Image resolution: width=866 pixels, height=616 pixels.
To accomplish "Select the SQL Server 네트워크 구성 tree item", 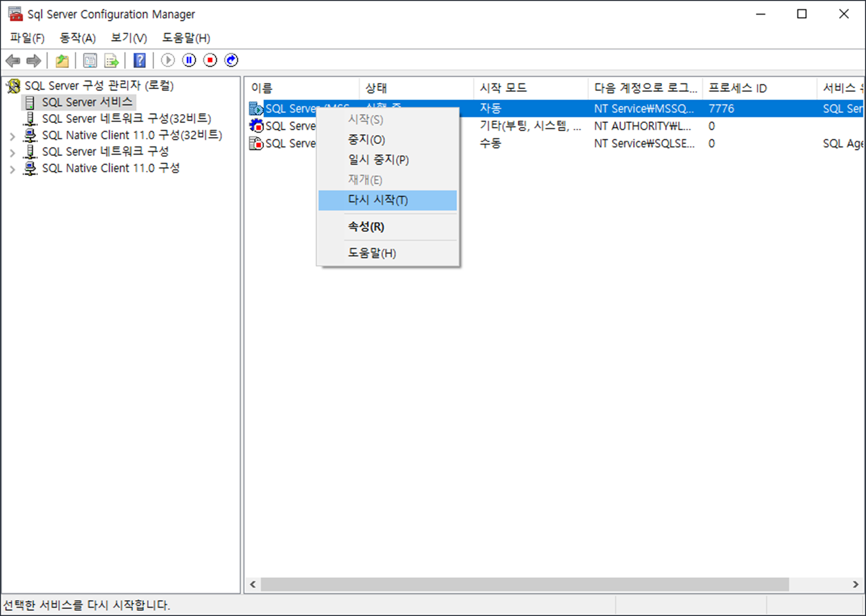I will point(105,152).
